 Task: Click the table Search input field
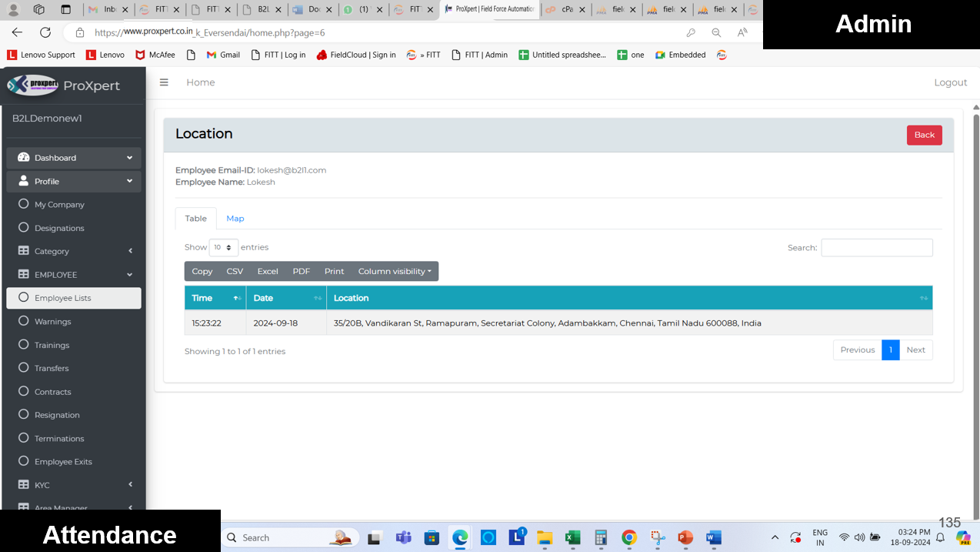click(x=876, y=247)
